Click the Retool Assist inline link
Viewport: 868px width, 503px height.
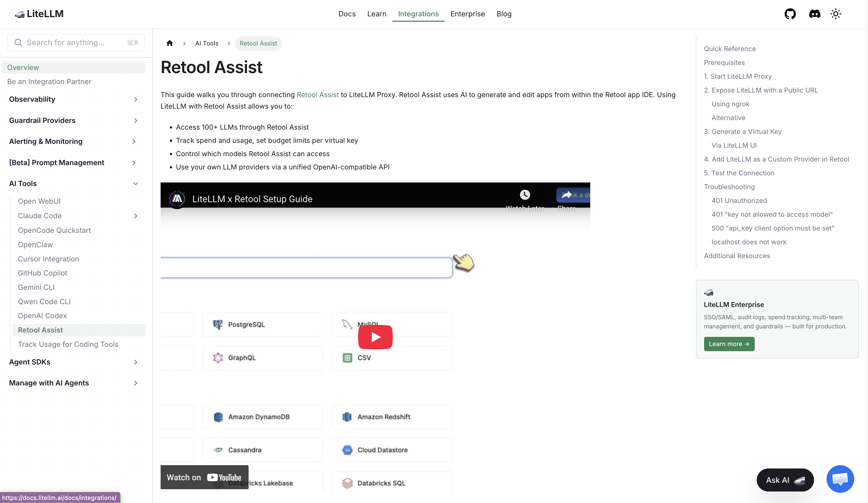point(318,95)
